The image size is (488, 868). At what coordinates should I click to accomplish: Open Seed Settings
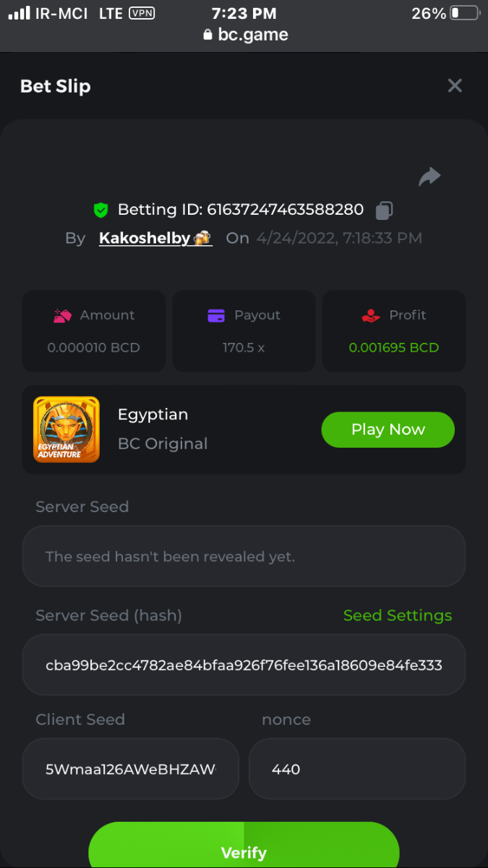[397, 616]
